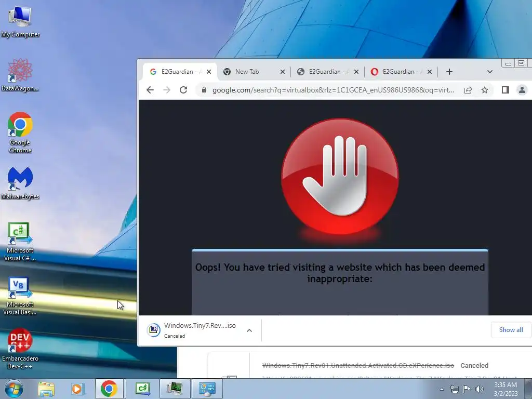Share this page icon in address bar
532x399 pixels.
click(468, 90)
